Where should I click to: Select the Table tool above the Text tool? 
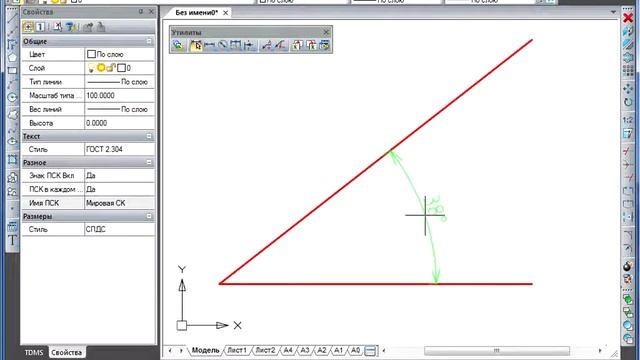[x=12, y=227]
